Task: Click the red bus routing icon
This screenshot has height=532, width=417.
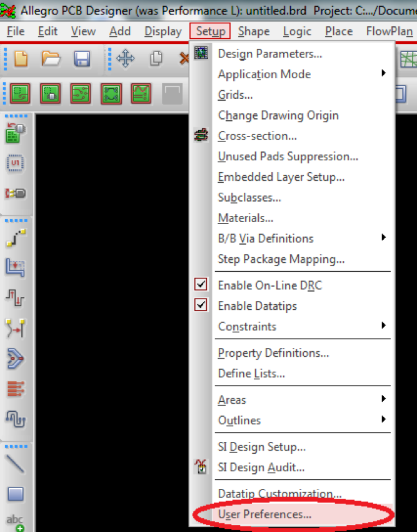Action: pyautogui.click(x=16, y=389)
